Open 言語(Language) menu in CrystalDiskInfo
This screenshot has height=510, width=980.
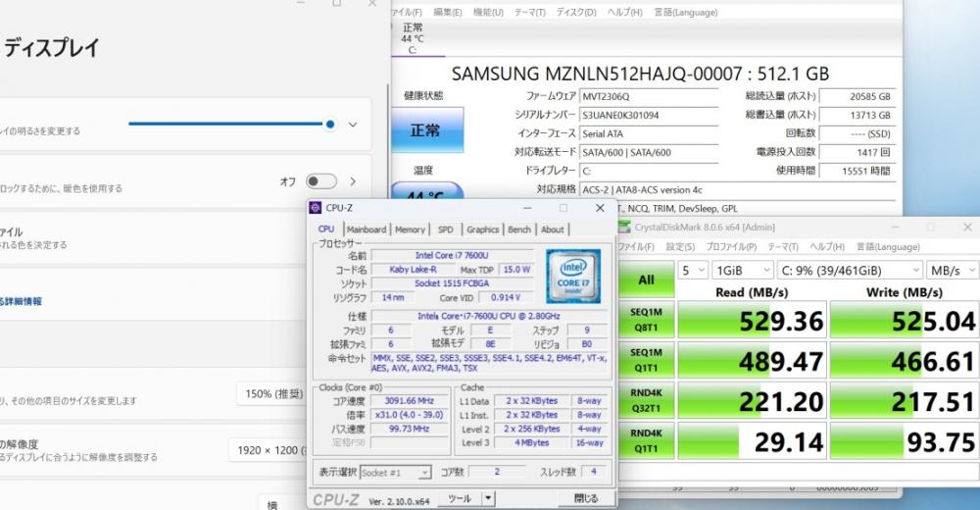click(686, 12)
